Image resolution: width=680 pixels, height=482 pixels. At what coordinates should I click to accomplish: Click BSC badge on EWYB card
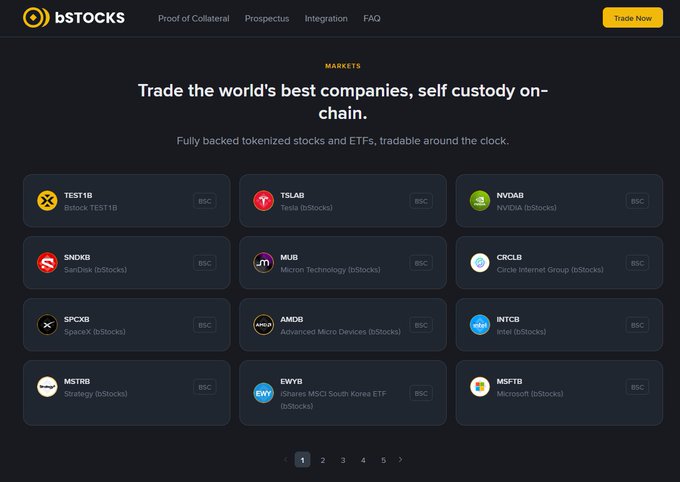pyautogui.click(x=421, y=393)
